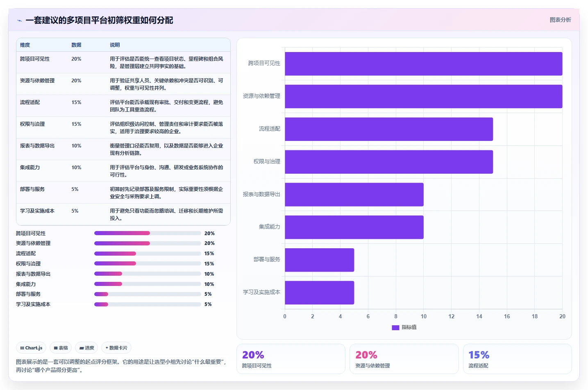Click the 数据 column header
588x390 pixels.
tap(76, 45)
